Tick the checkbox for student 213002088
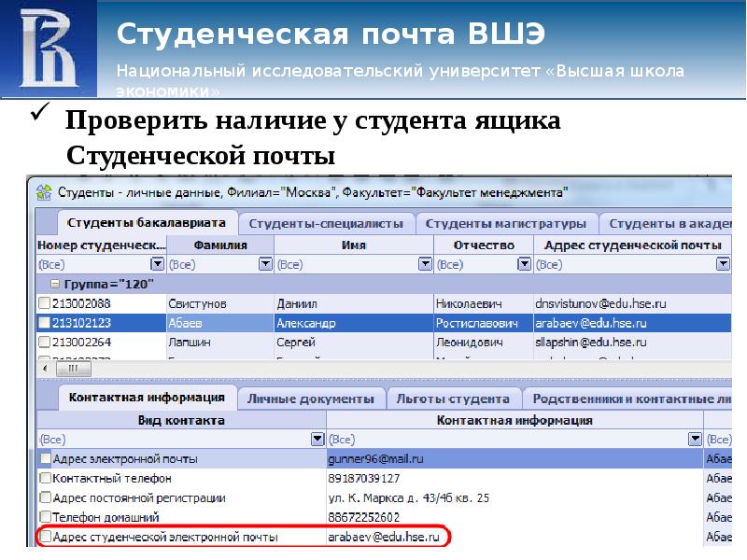747x560 pixels. click(x=44, y=303)
